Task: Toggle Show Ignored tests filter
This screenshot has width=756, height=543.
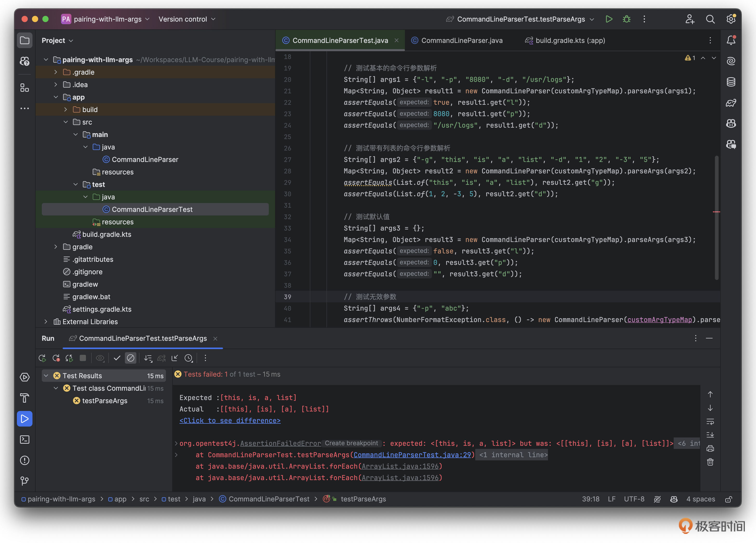Action: [131, 358]
